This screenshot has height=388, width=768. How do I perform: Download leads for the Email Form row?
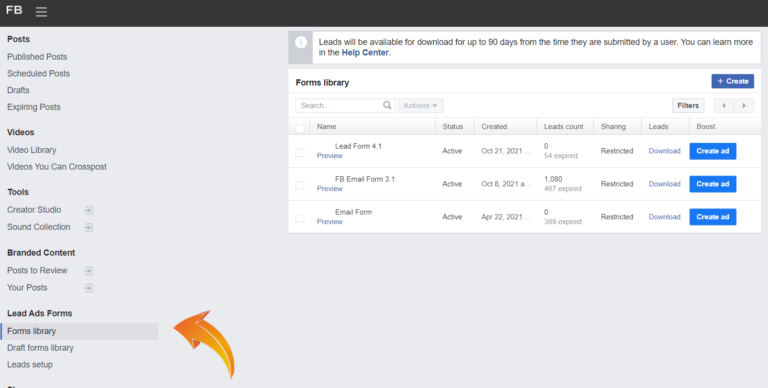tap(664, 217)
